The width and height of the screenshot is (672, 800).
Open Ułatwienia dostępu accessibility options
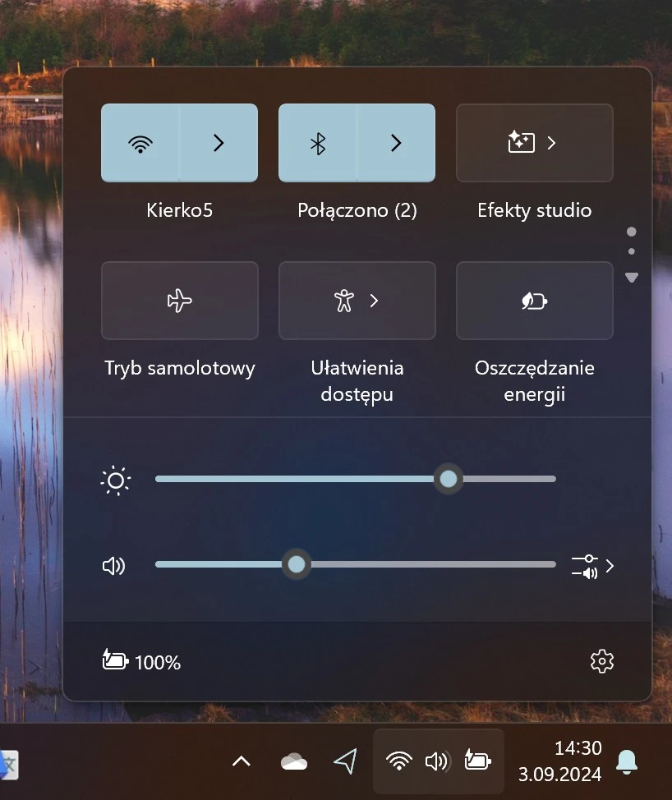tap(357, 301)
